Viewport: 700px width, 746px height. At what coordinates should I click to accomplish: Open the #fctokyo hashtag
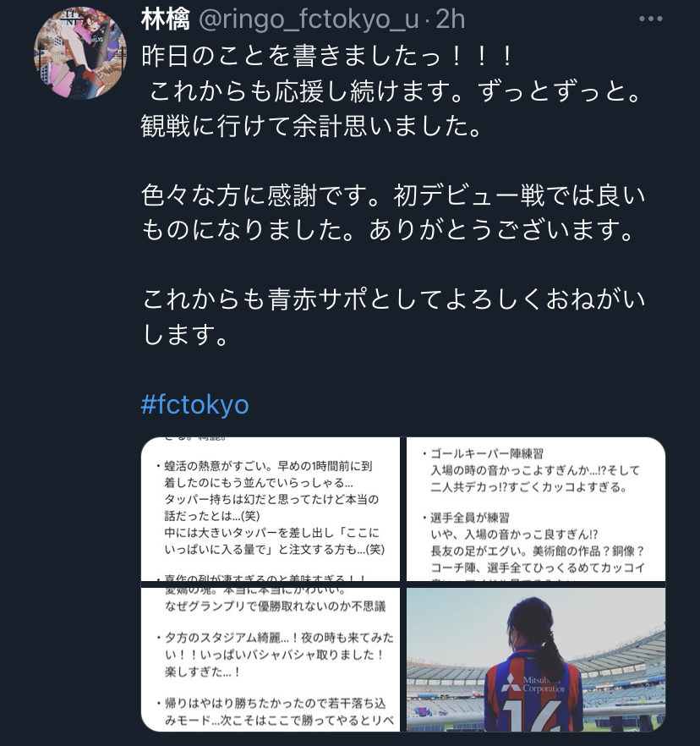195,405
